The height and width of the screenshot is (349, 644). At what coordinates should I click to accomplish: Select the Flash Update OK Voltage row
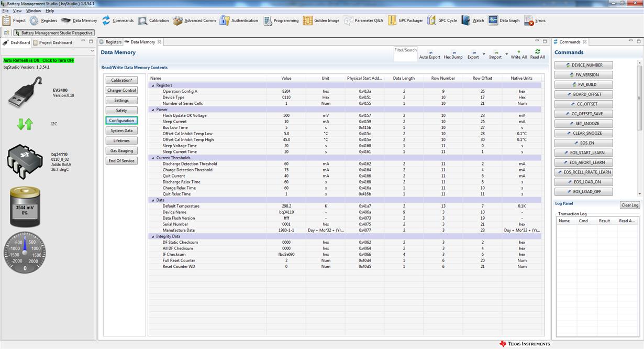pyautogui.click(x=346, y=115)
